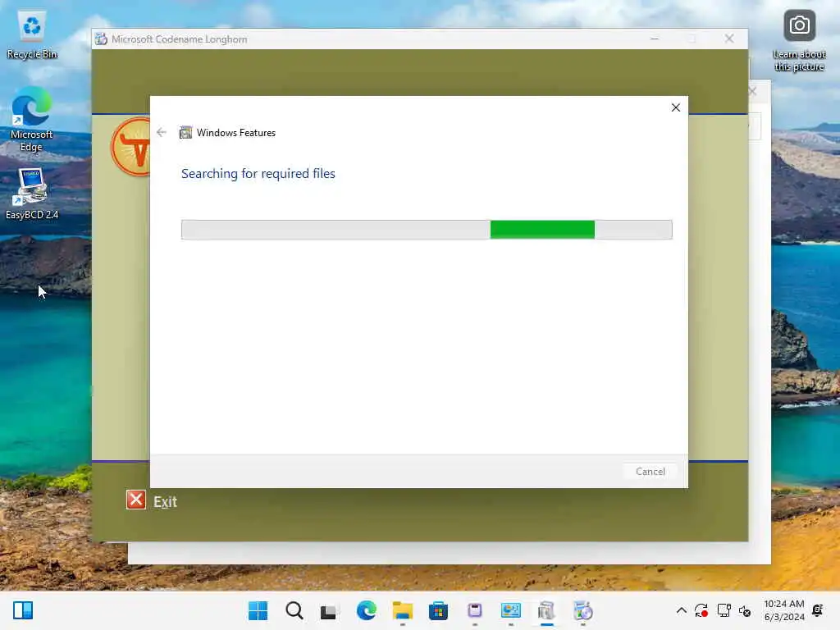Open File Explorer from the taskbar
Viewport: 840px width, 630px height.
coord(402,610)
